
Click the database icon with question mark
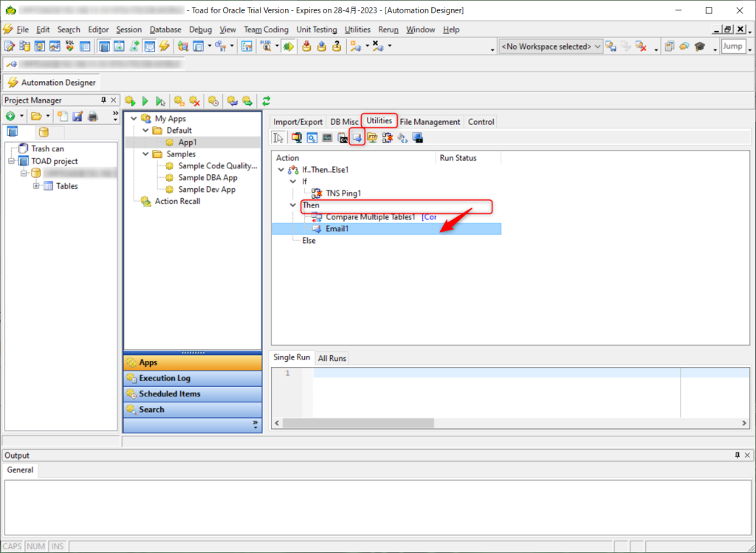(337, 47)
